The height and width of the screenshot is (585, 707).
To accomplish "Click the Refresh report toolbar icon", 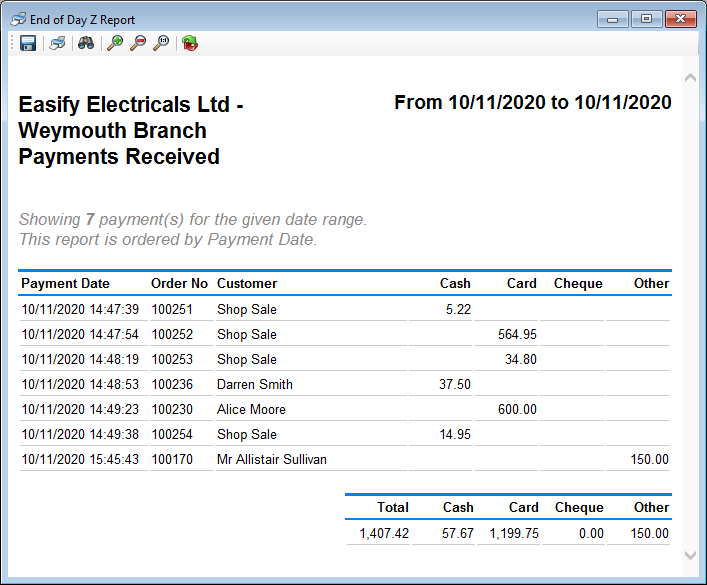I will click(189, 43).
